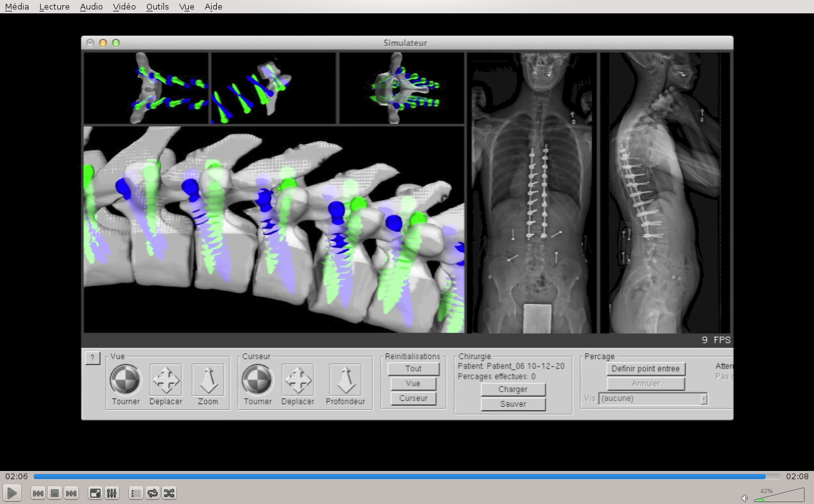Click the yellow minimize button of Simulateur window
The height and width of the screenshot is (504, 814).
point(103,43)
